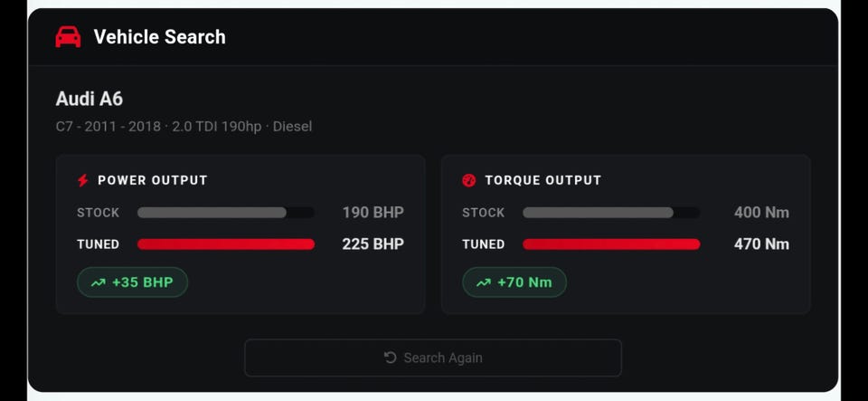
Task: Click the C7 2.0 TDI 190hp Diesel subtitle
Action: [x=184, y=127]
